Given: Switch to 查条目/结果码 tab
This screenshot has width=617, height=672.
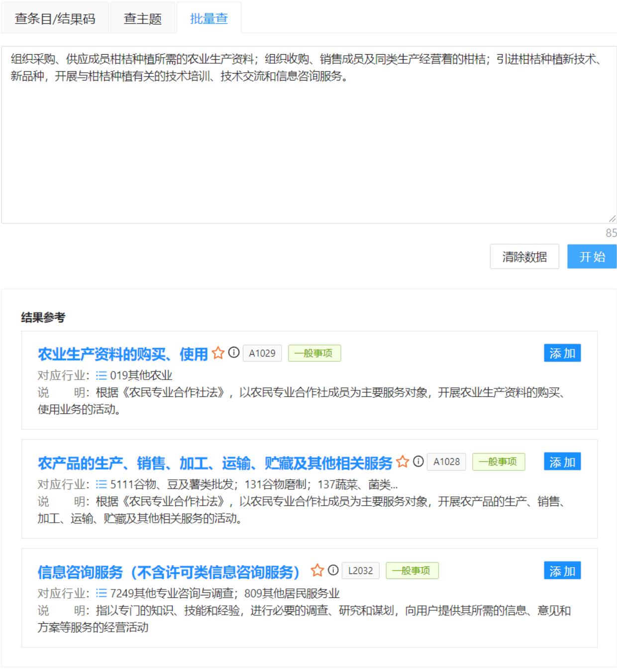Looking at the screenshot, I should pyautogui.click(x=55, y=19).
